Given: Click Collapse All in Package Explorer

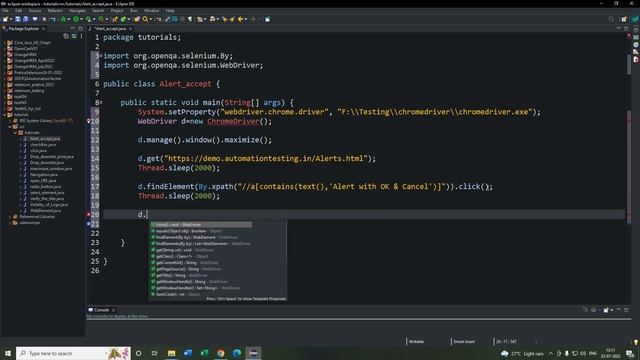Looking at the screenshot, I should (66, 36).
